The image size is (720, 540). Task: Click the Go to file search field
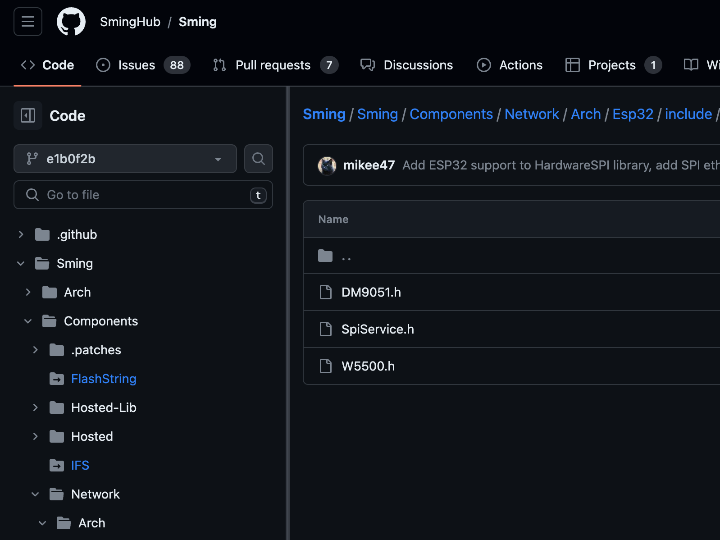point(143,195)
